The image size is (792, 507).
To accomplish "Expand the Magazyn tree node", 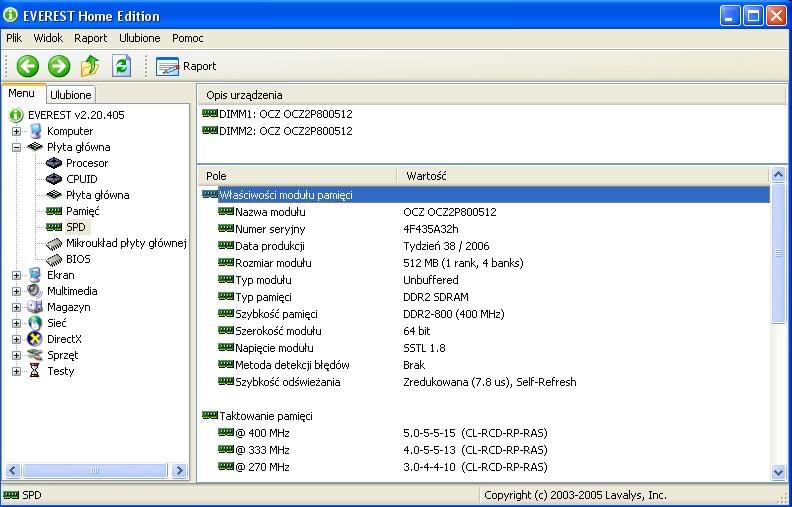I will pyautogui.click(x=16, y=308).
